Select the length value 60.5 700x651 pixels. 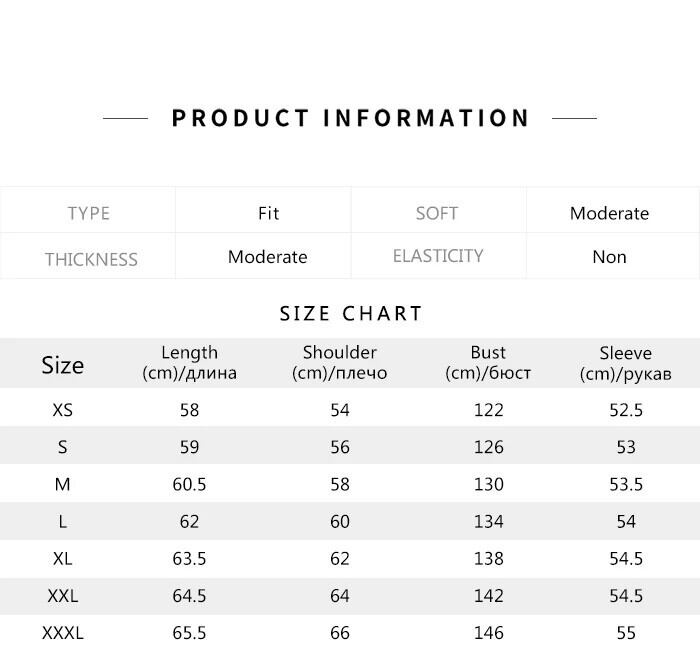(x=189, y=484)
